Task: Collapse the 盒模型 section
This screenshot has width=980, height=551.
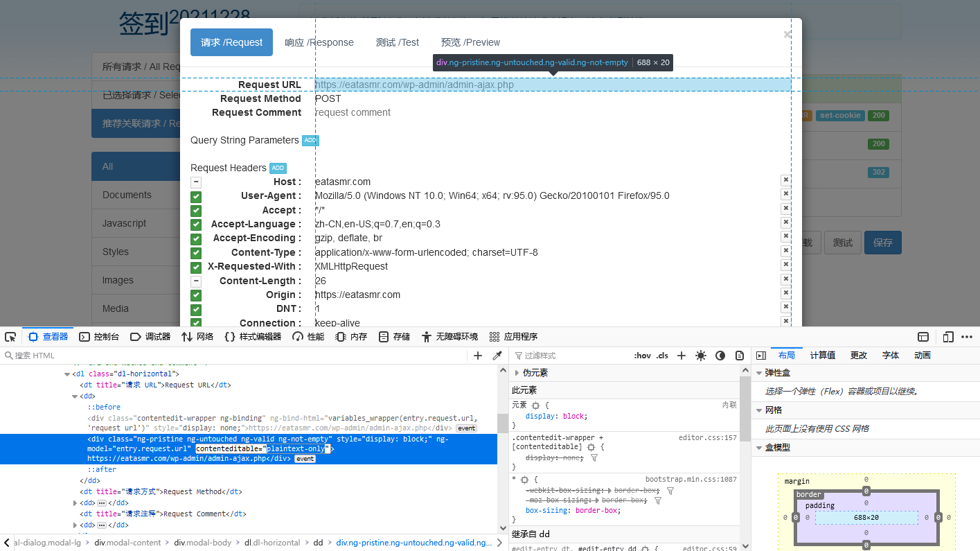Action: (760, 446)
